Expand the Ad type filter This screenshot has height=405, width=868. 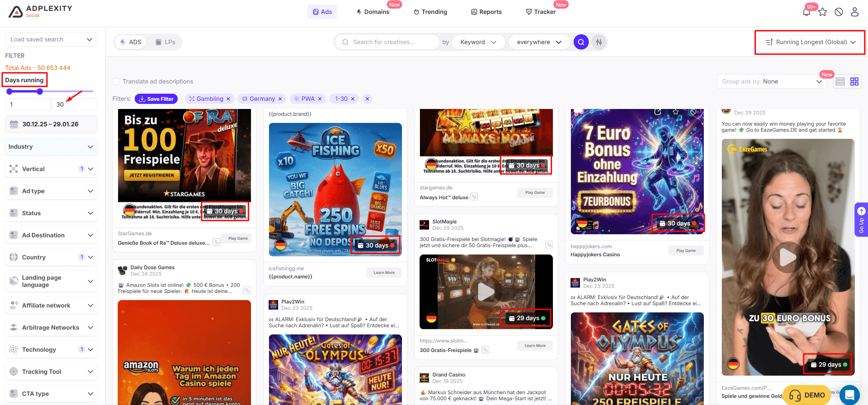tap(51, 191)
